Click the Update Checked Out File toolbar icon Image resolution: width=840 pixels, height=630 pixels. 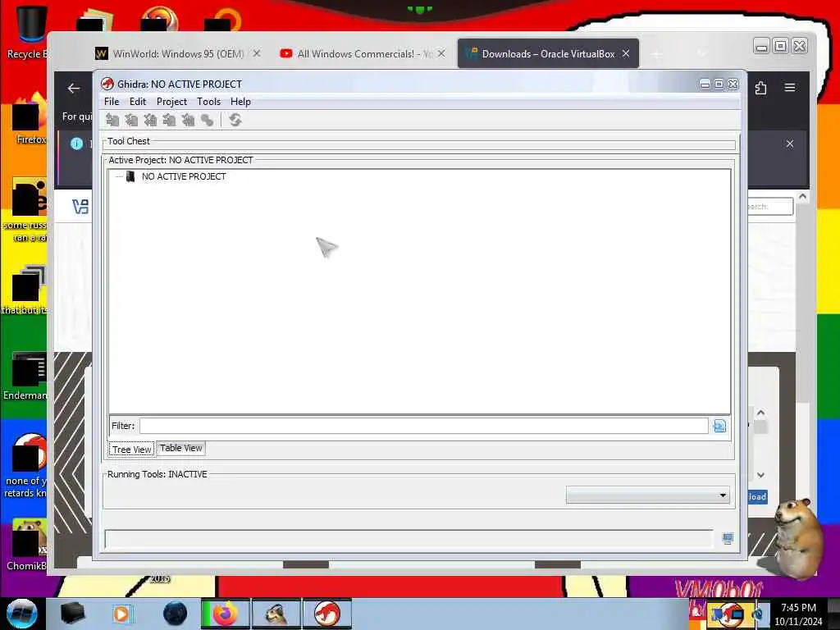click(151, 120)
